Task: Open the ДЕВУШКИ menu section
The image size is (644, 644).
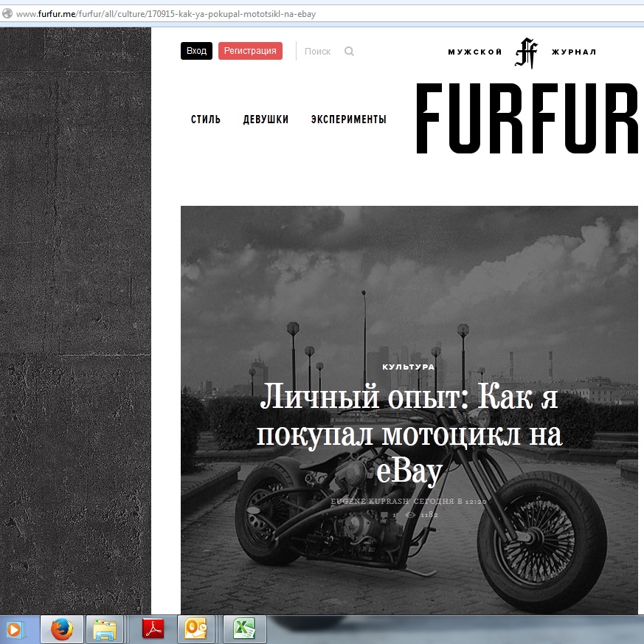Action: (266, 120)
